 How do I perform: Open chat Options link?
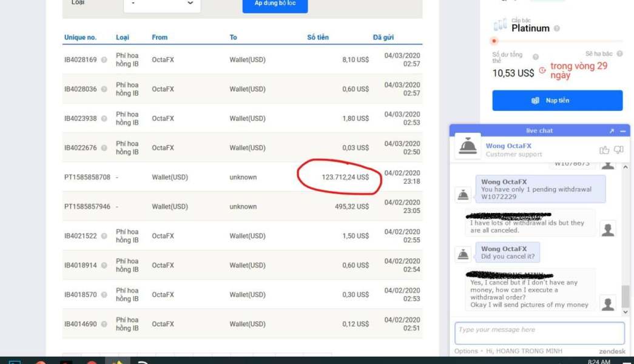click(x=466, y=351)
